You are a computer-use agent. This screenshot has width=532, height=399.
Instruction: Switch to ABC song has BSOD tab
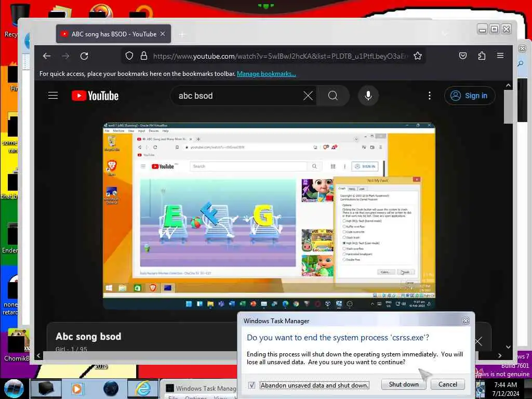113,34
